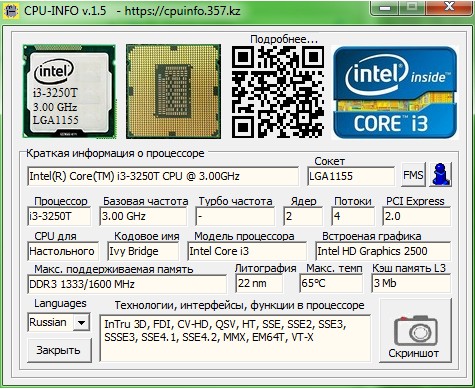Image resolution: width=475 pixels, height=389 pixels.
Task: Click the Сокет label
Action: point(330,161)
